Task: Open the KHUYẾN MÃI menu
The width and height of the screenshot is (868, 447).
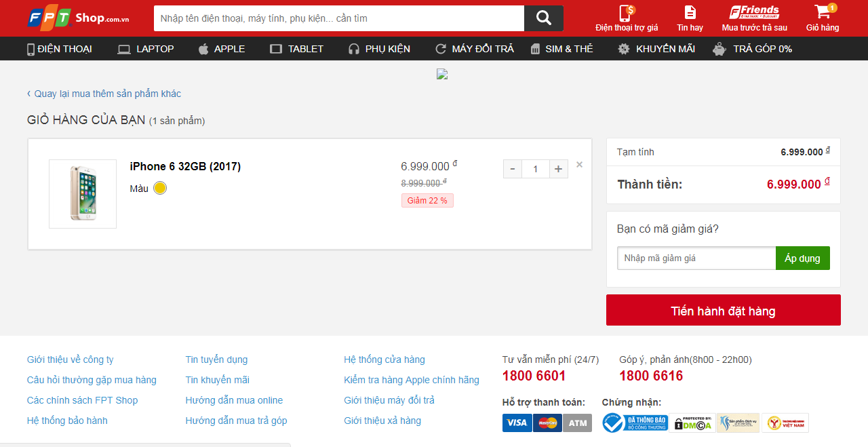Action: 656,49
